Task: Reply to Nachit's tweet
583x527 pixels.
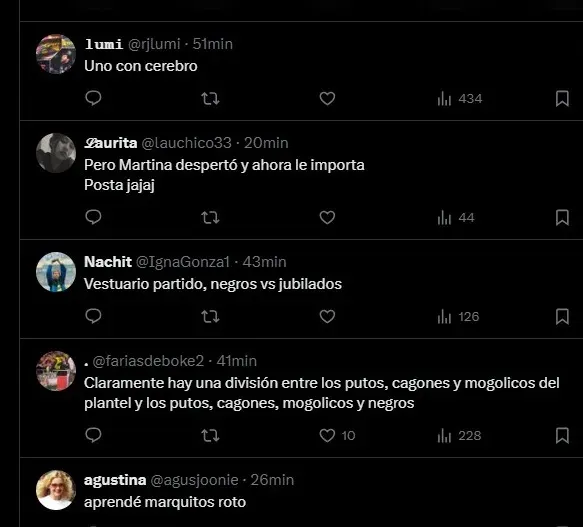Action: pos(93,316)
